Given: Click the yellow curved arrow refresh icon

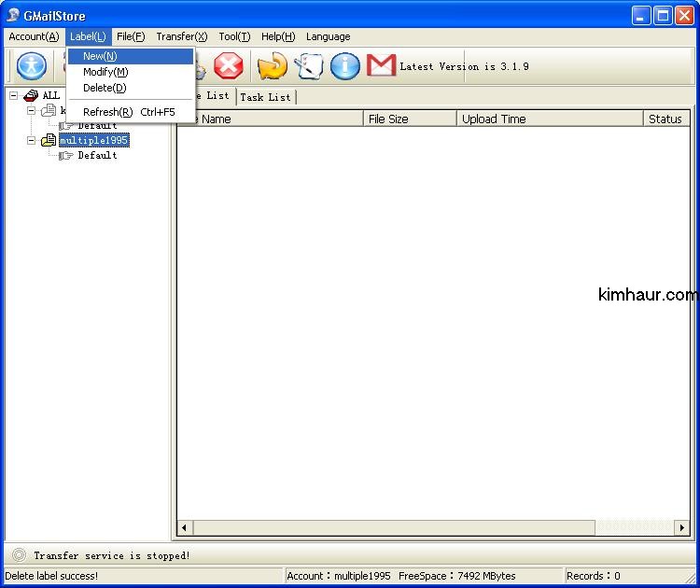Looking at the screenshot, I should 272,66.
